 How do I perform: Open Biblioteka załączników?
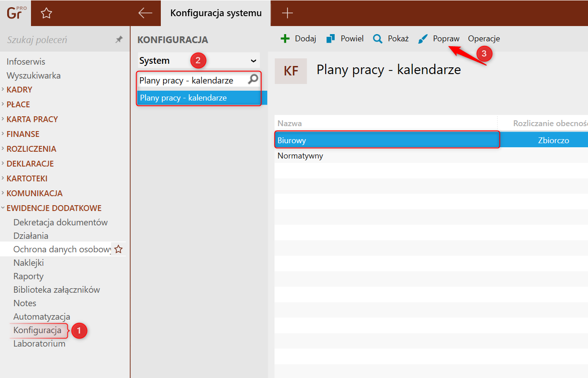(57, 290)
